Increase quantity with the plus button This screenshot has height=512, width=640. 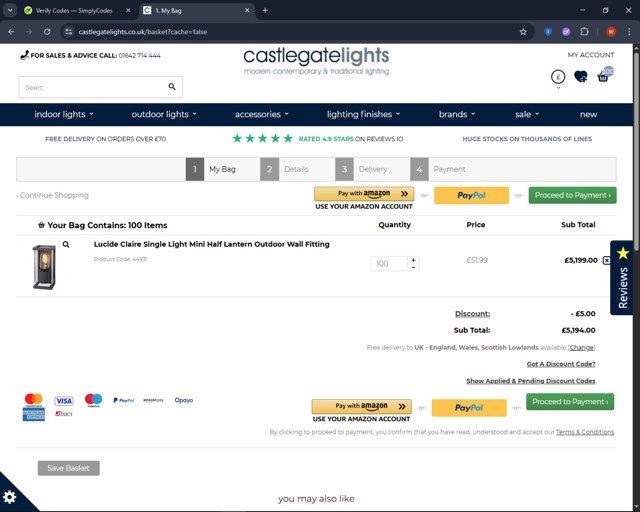413,260
